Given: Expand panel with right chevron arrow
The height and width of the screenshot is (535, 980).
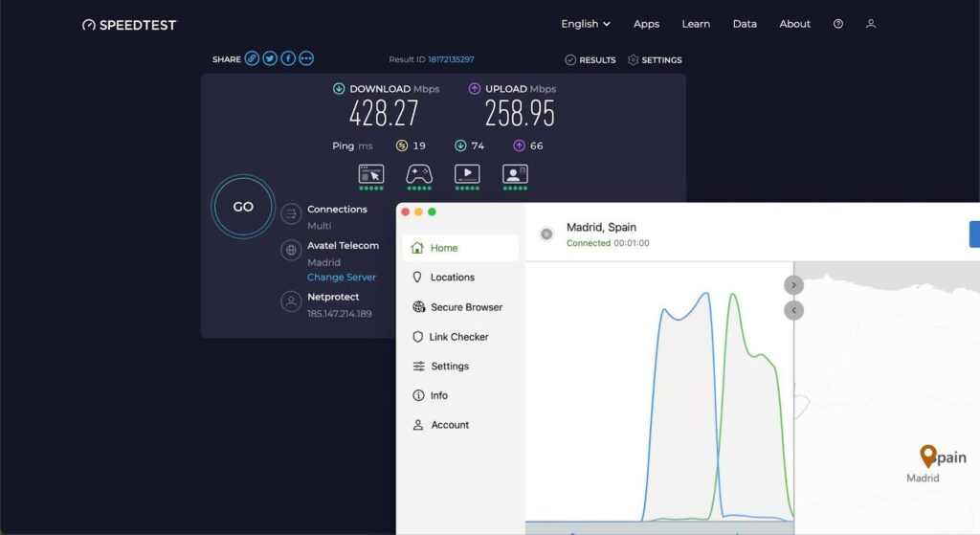Looking at the screenshot, I should [x=793, y=285].
